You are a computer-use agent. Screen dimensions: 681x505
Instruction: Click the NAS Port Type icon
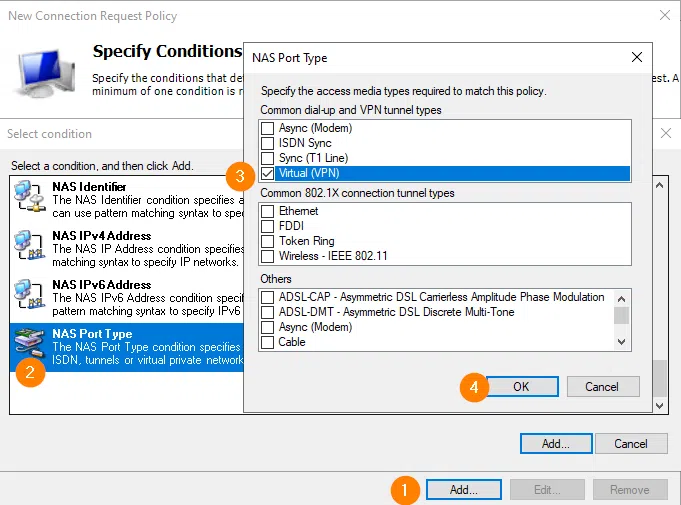click(x=30, y=342)
